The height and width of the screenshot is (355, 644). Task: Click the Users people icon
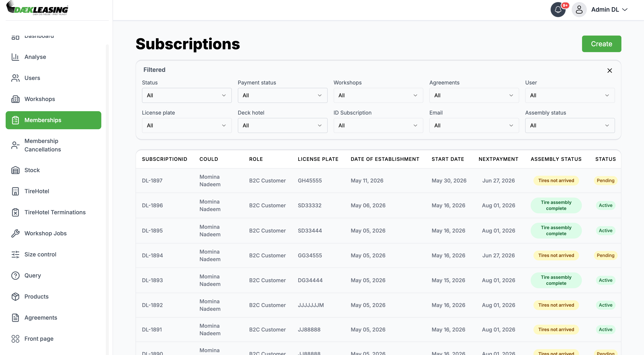point(15,78)
